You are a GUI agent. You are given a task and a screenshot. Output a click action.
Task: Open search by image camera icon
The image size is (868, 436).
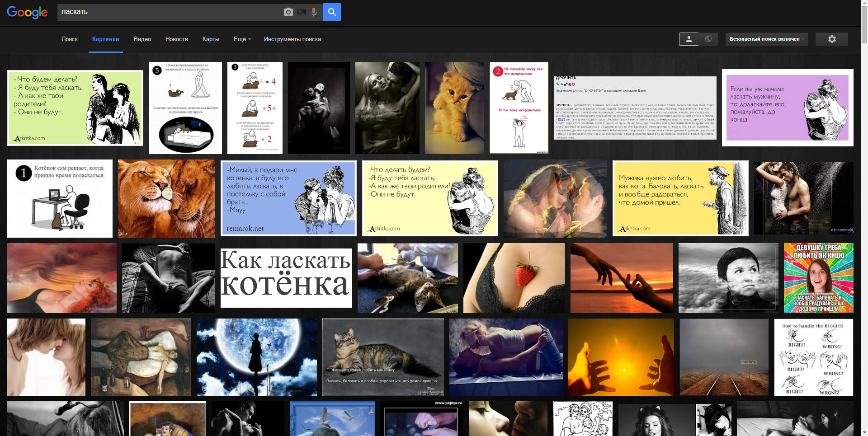pos(288,12)
